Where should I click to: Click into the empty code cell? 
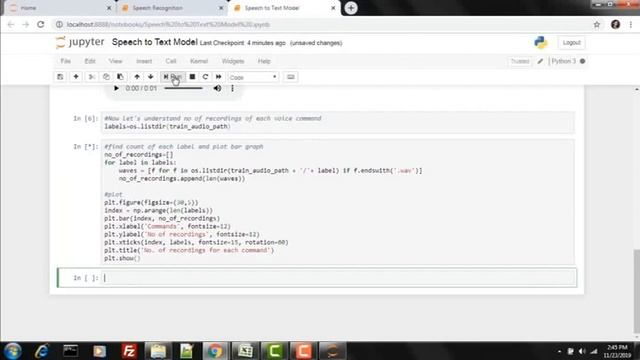coord(338,278)
